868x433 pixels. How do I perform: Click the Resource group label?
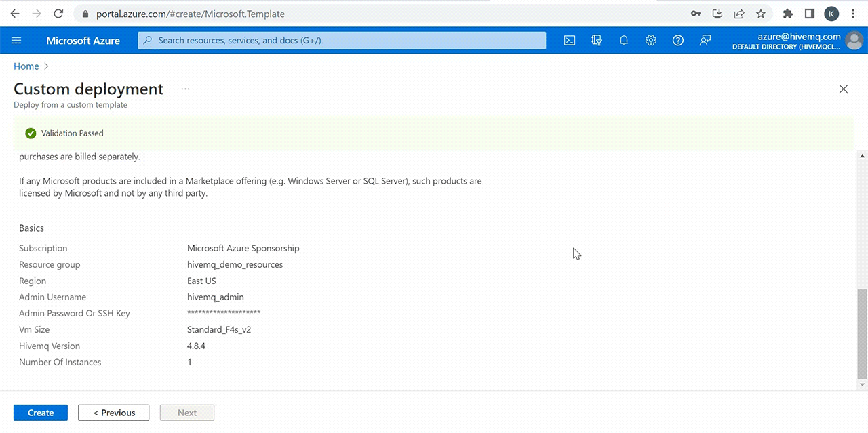[x=50, y=264]
